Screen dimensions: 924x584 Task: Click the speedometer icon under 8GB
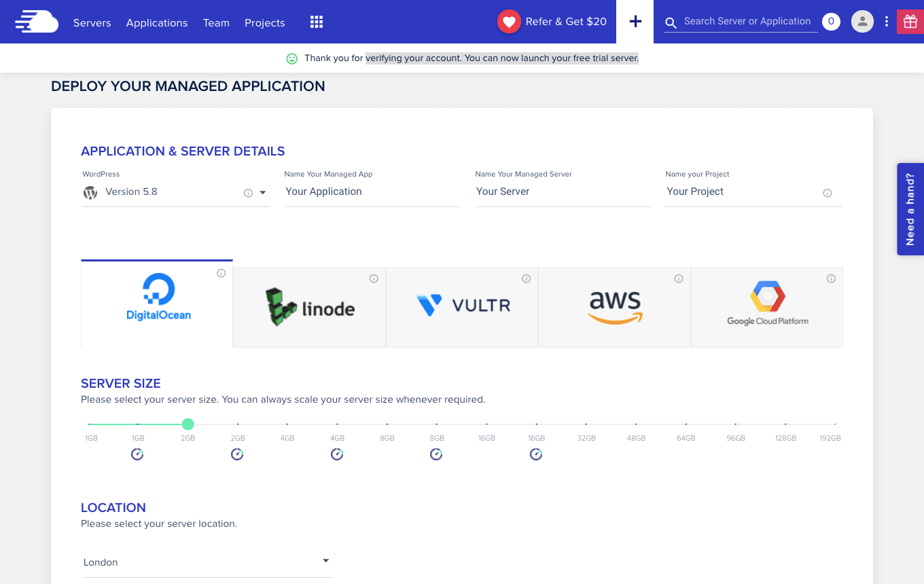436,454
